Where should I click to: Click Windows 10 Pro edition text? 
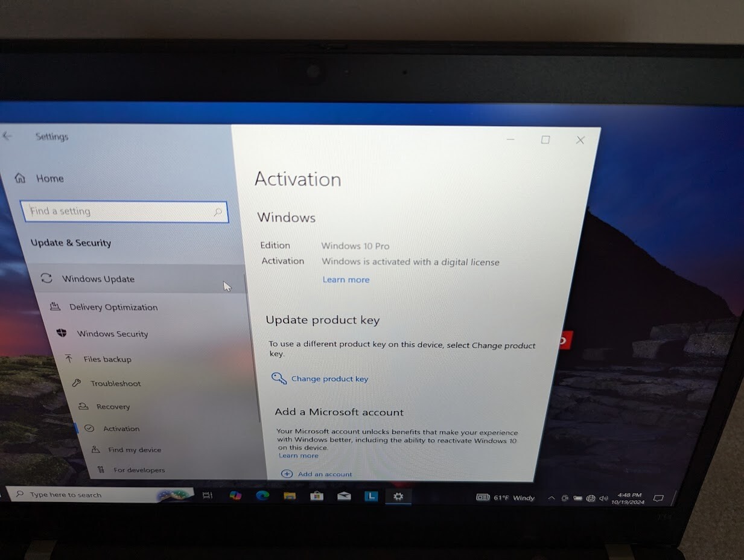click(355, 246)
